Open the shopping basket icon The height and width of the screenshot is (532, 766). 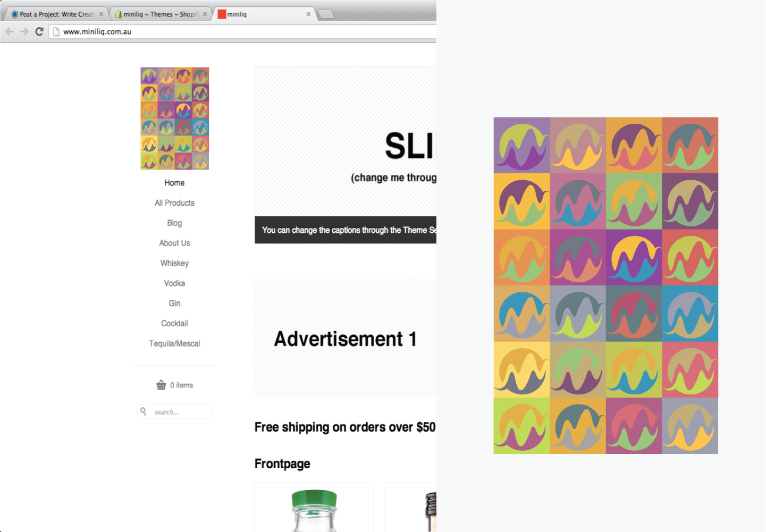[x=161, y=385]
